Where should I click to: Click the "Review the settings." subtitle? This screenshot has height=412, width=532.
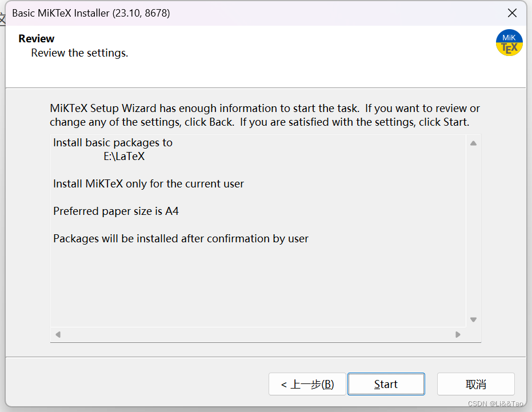coord(79,53)
